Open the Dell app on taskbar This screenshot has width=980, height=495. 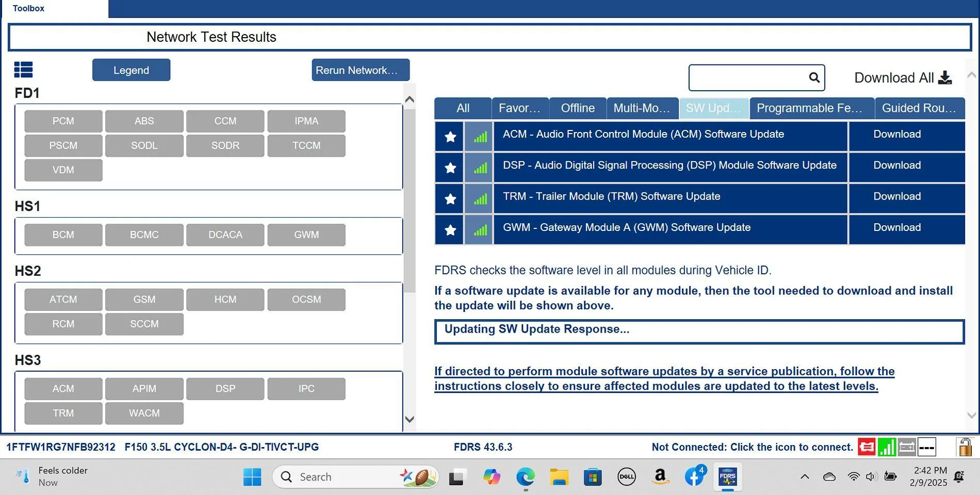627,477
